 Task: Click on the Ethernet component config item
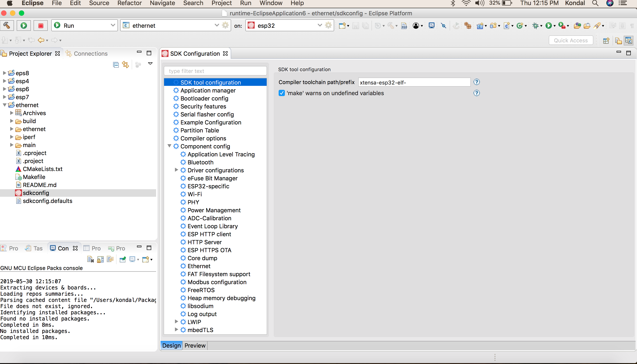pyautogui.click(x=200, y=266)
